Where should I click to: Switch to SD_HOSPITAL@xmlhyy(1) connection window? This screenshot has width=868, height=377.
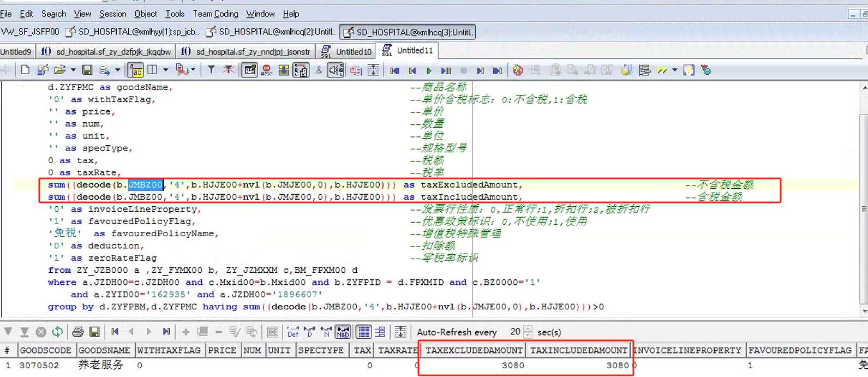pos(133,32)
